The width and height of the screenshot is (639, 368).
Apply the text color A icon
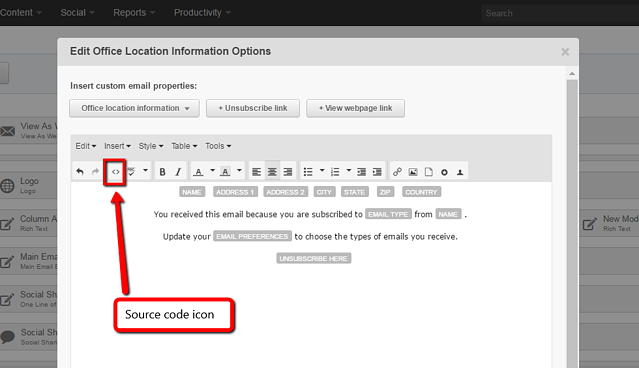[x=198, y=172]
